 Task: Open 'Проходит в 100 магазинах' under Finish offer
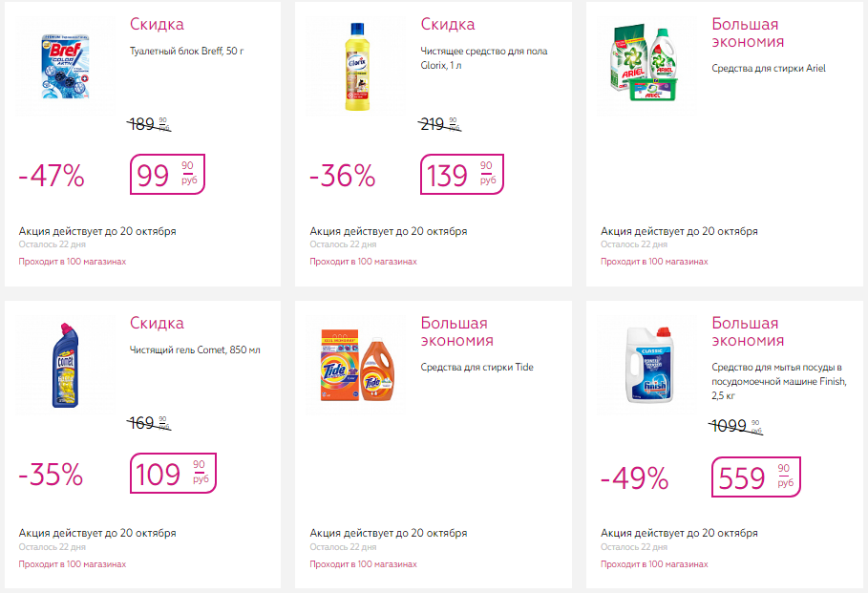[654, 564]
